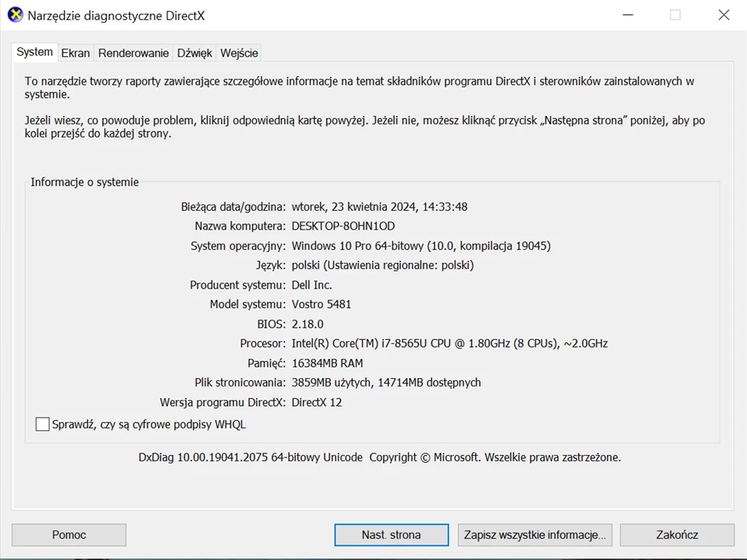Screen dimensions: 747x560
Task: Click the Nazwa komputera: label
Action: [240, 226]
